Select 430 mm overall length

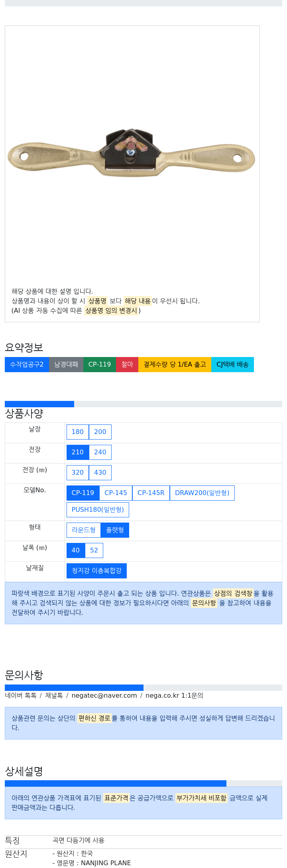tap(100, 473)
